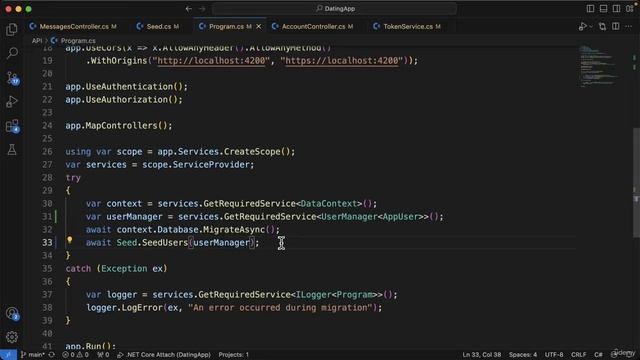Click the Projects: 1 status item
Viewport: 640px width, 360px height.
pos(233,355)
